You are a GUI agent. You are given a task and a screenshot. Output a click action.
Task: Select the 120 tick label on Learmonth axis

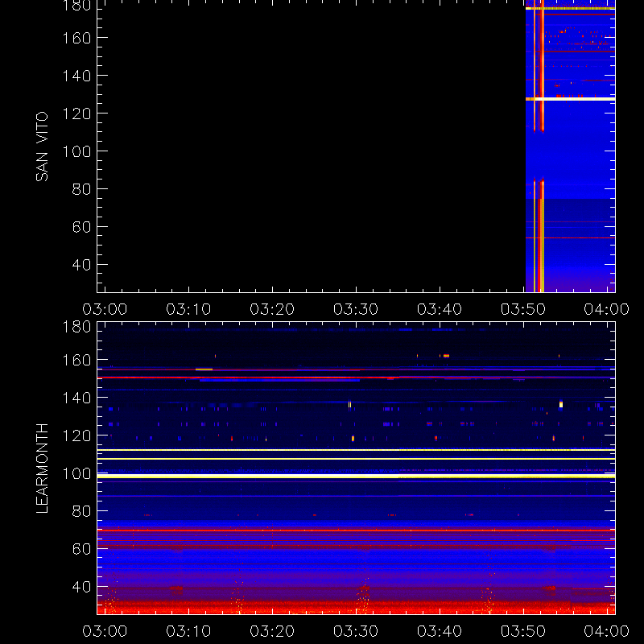(x=76, y=436)
